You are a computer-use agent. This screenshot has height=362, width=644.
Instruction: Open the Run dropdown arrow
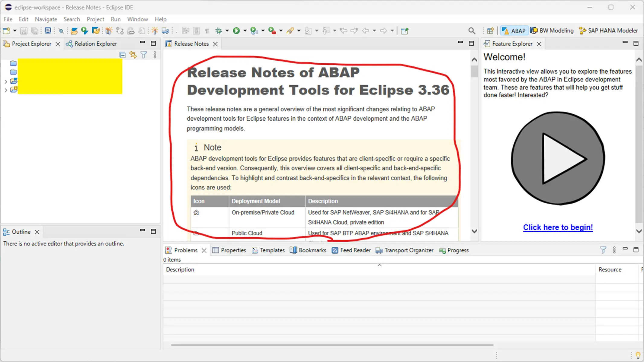pyautogui.click(x=245, y=30)
